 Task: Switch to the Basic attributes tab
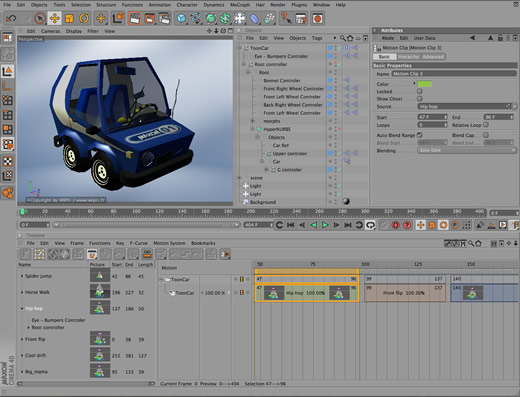(x=384, y=57)
